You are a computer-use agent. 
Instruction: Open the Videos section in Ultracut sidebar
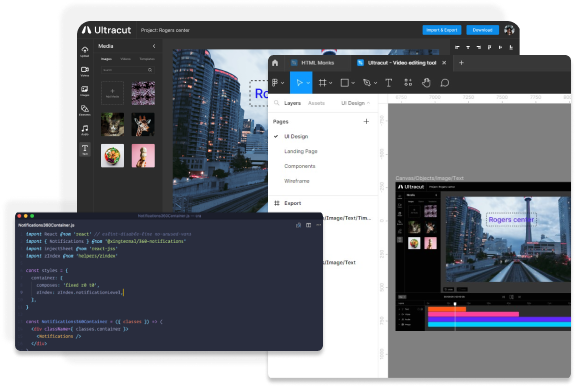point(85,71)
